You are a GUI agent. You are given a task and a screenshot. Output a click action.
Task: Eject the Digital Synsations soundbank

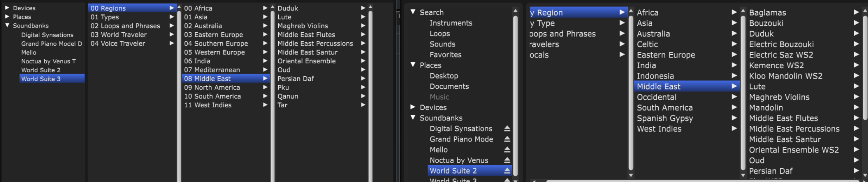click(x=507, y=129)
